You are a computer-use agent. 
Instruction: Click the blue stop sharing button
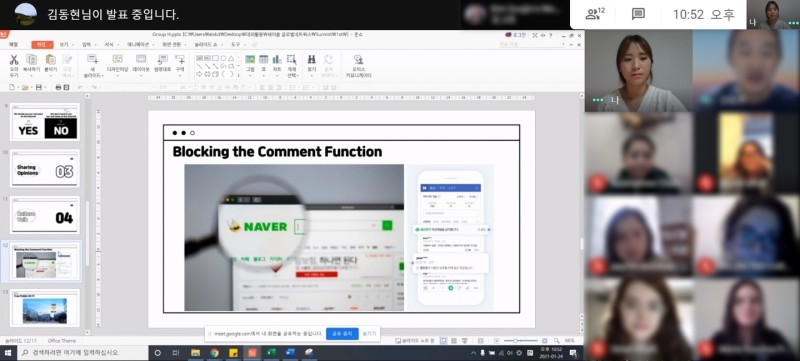(342, 334)
